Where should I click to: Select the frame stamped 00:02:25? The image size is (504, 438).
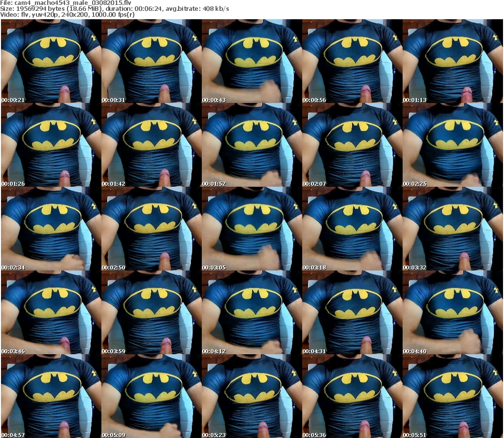coord(453,145)
